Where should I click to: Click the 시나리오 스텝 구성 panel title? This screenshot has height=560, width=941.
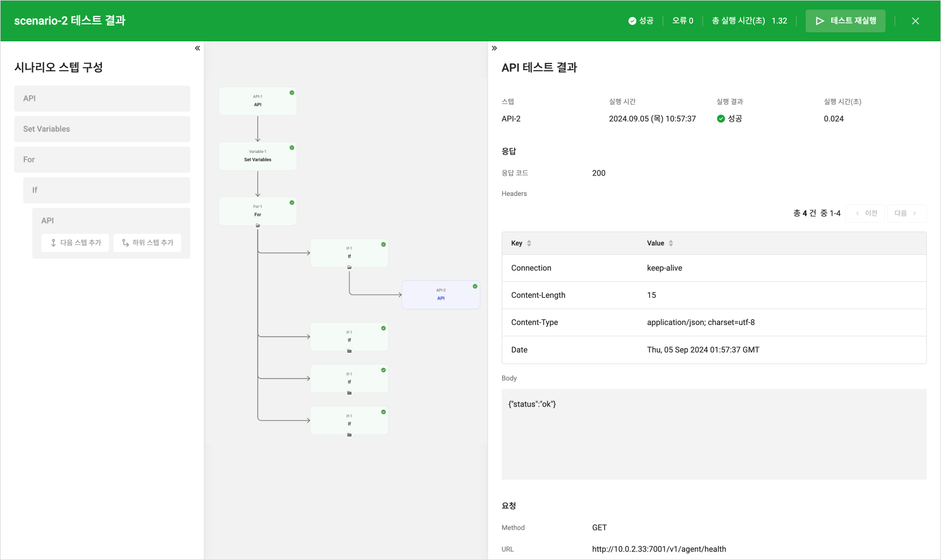[x=58, y=67]
